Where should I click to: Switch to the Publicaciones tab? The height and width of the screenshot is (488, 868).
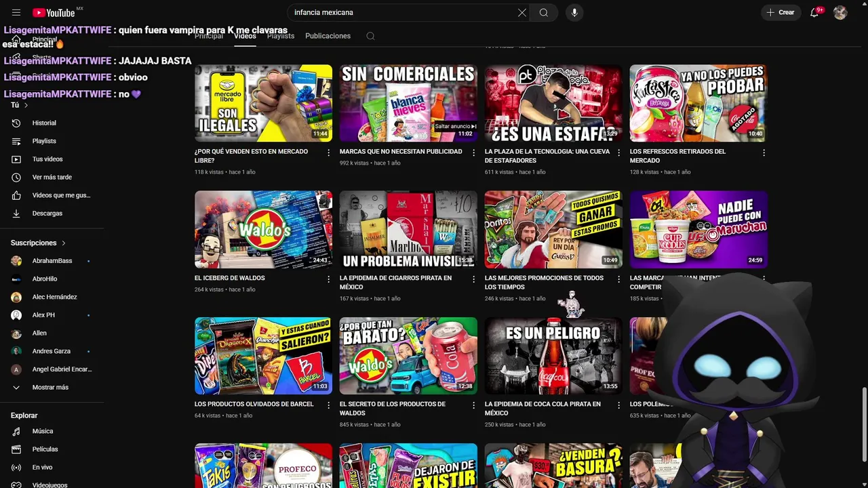coord(328,36)
